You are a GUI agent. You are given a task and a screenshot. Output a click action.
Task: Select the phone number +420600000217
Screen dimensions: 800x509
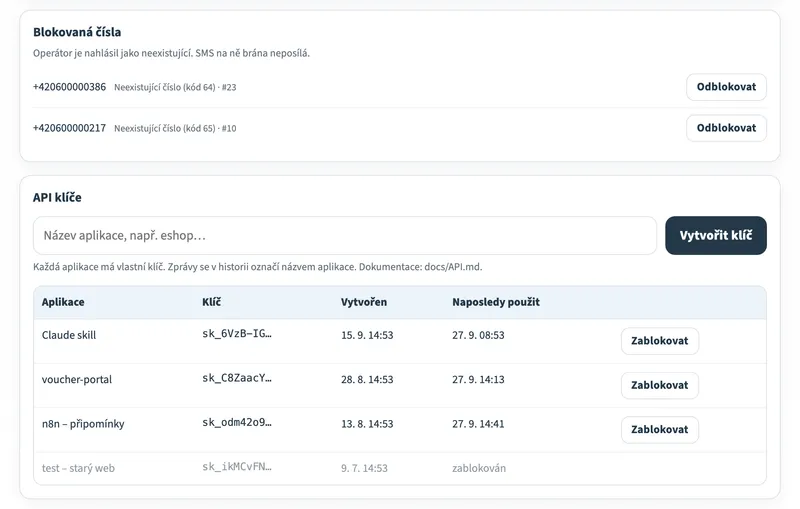(x=69, y=128)
